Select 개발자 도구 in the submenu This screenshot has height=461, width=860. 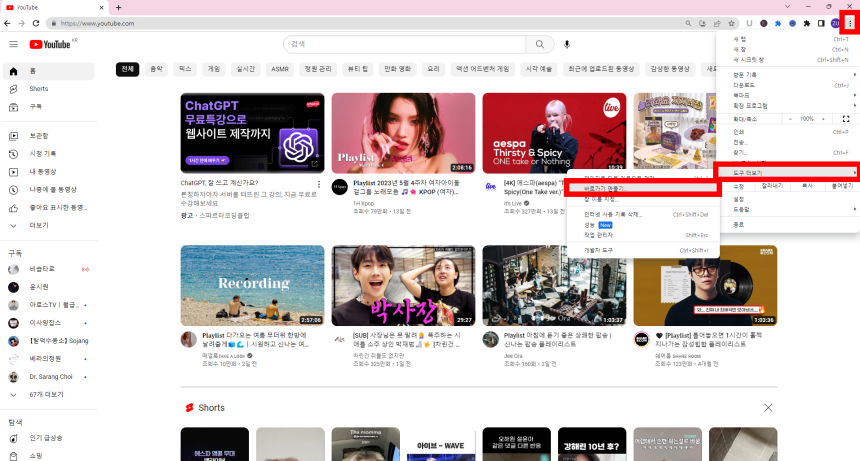[643, 251]
